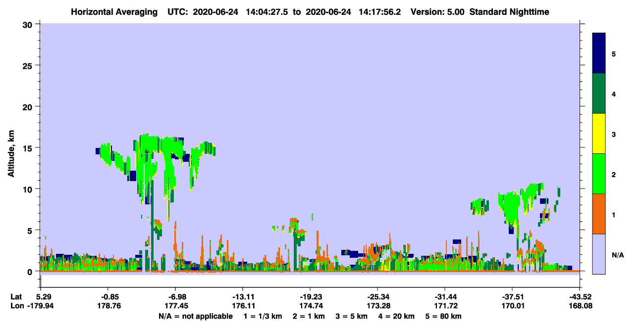The height and width of the screenshot is (330, 644).
Task: Click 'Standard Nighttime' in the title
Action: 509,11
